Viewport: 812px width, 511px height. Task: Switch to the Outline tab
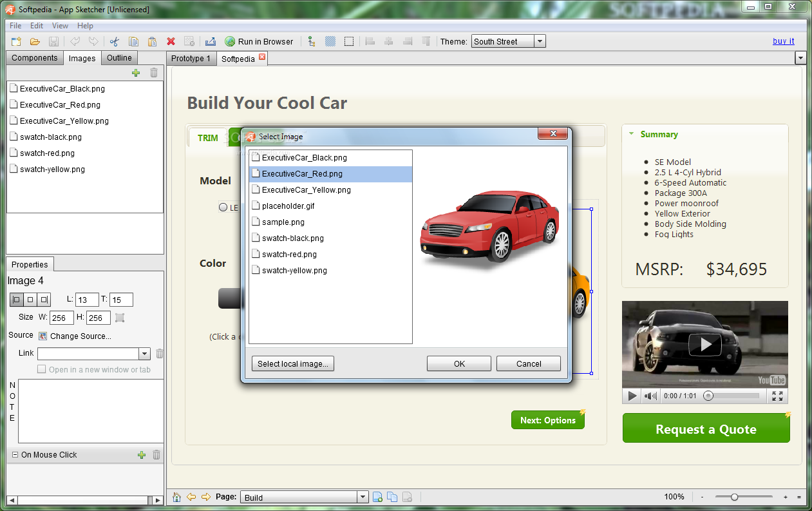pyautogui.click(x=119, y=58)
